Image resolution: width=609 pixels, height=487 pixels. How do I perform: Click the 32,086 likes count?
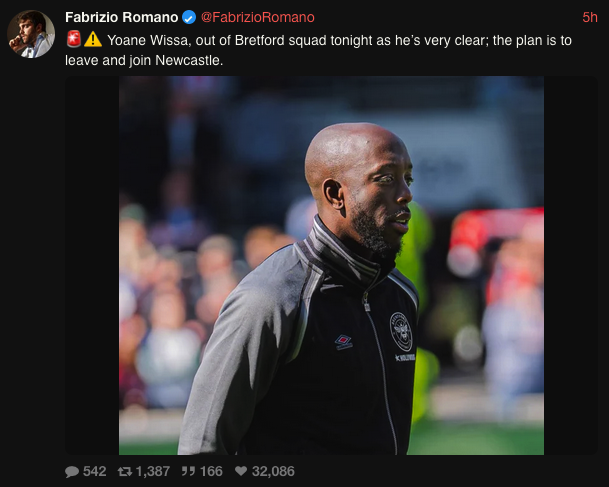click(x=273, y=471)
